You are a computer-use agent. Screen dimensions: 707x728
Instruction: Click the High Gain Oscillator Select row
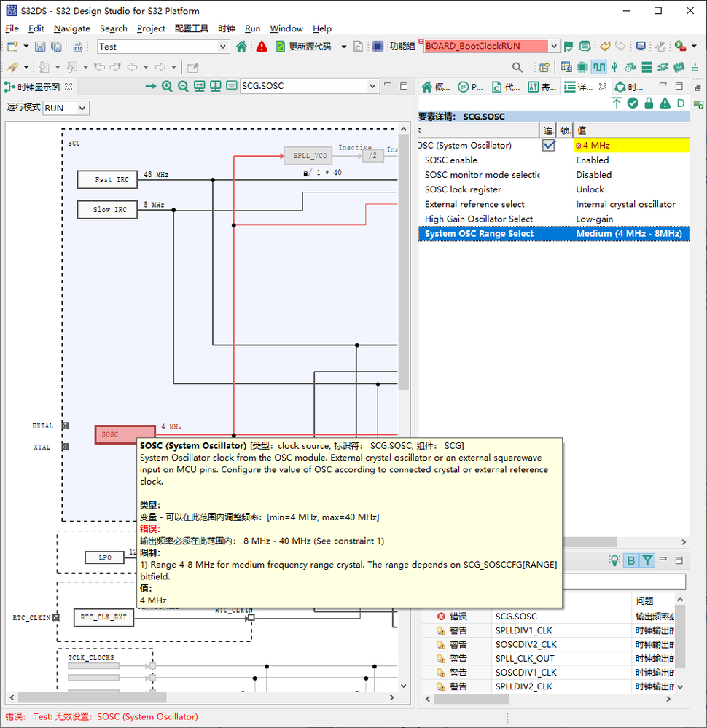[554, 219]
